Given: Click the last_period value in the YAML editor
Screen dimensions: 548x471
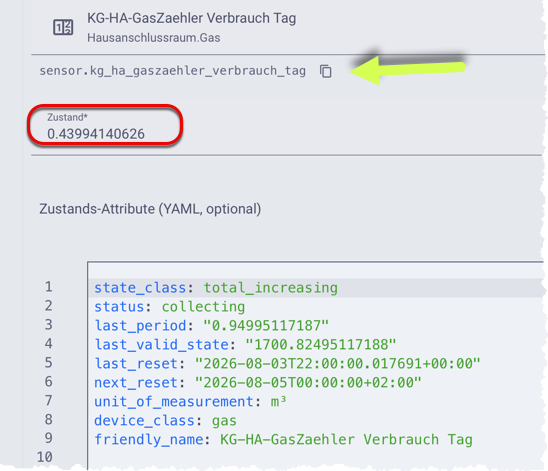Looking at the screenshot, I should click(x=266, y=326).
